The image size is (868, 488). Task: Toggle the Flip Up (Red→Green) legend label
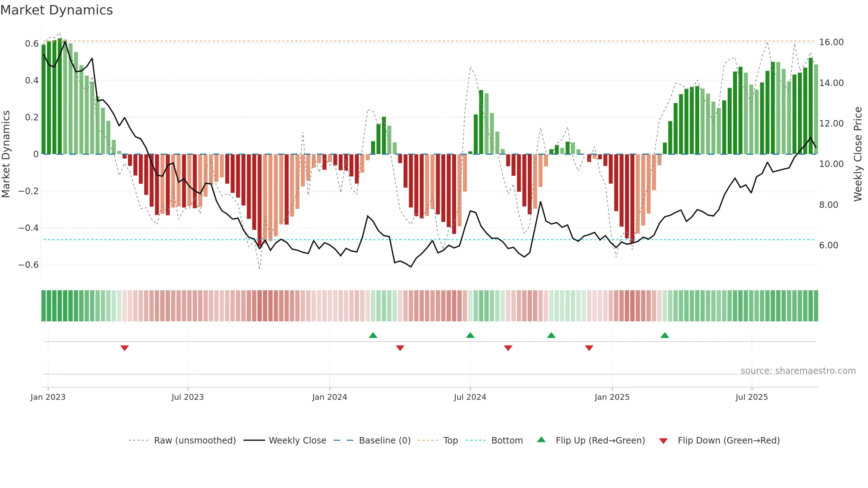[600, 441]
